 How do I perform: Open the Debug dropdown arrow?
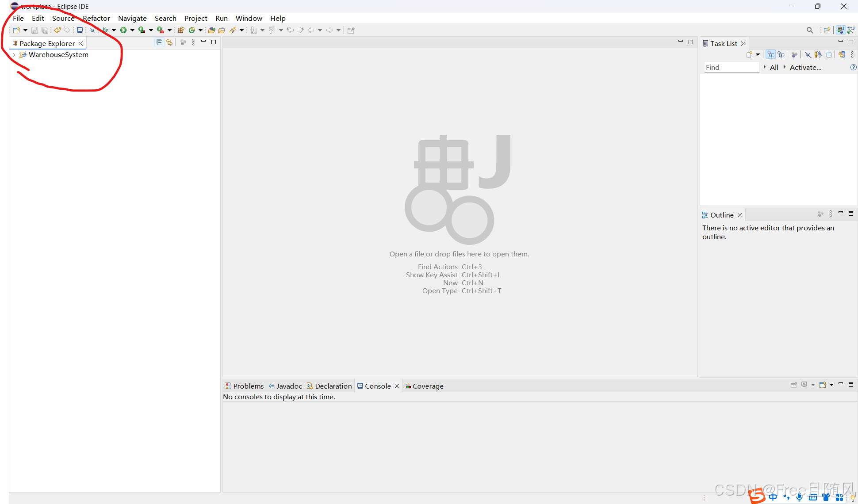point(114,30)
